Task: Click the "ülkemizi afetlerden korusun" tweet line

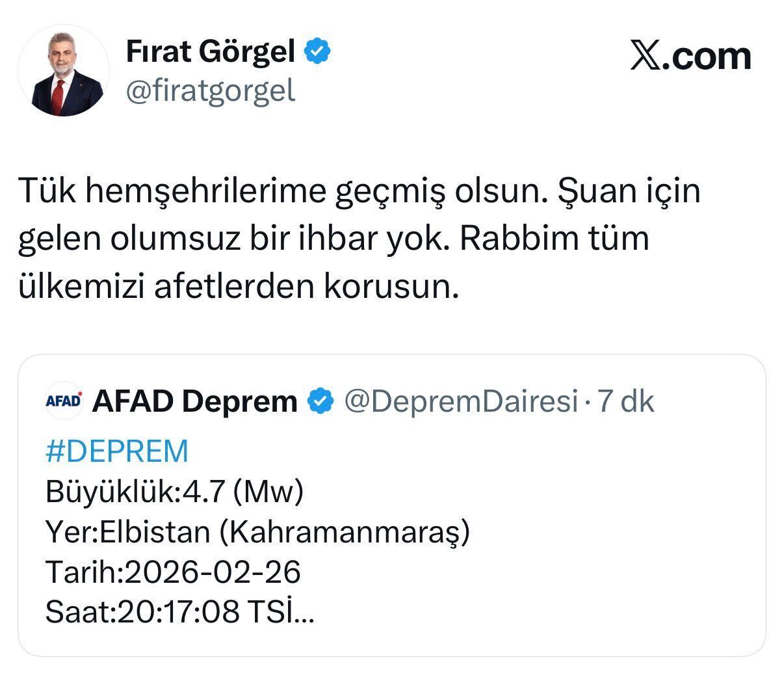Action: pos(239,286)
